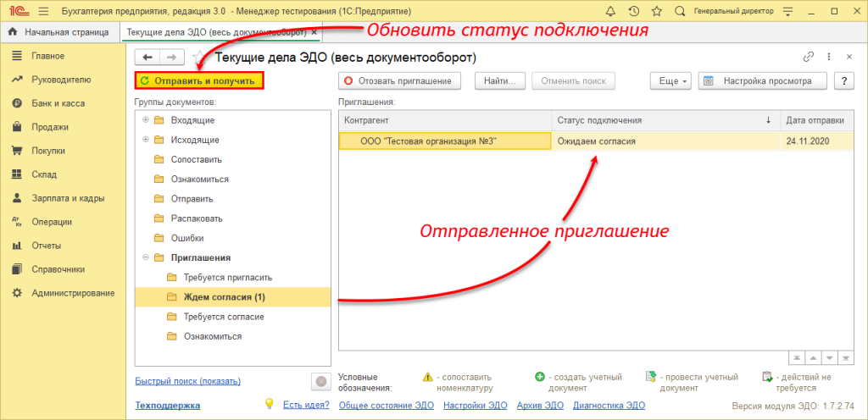Sort by Статус подключения column header
The width and height of the screenshot is (868, 420).
(666, 120)
